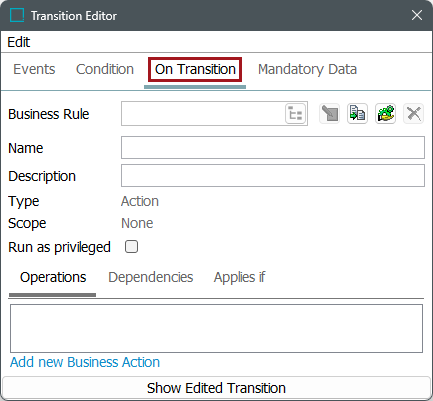Focus the Name input field
The height and width of the screenshot is (401, 433).
coord(273,147)
